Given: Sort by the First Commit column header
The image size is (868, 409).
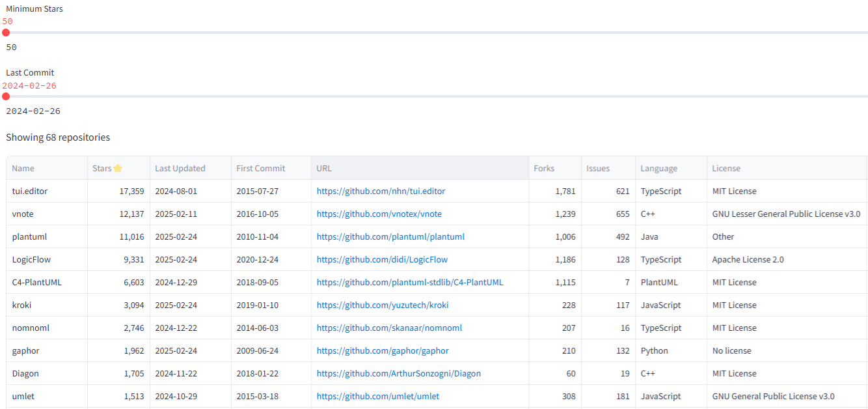Looking at the screenshot, I should coord(271,168).
